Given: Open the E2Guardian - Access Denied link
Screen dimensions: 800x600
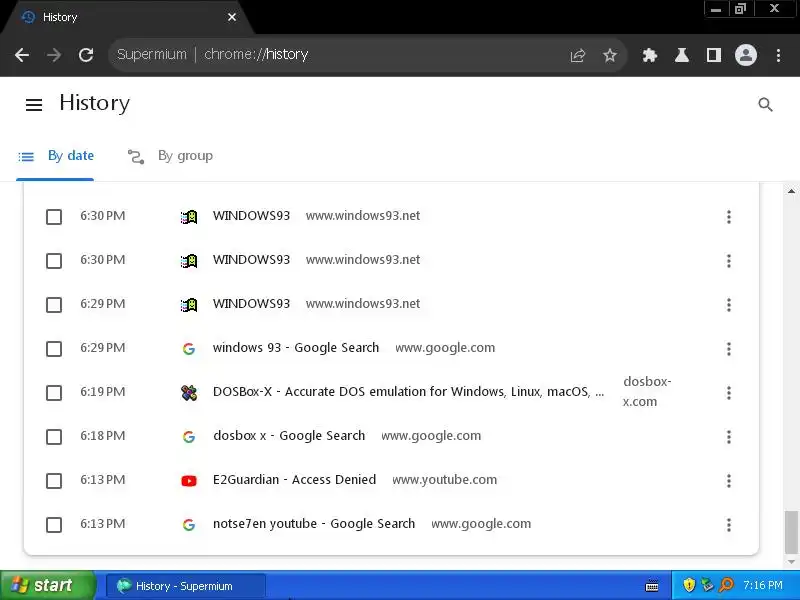Looking at the screenshot, I should coord(294,480).
